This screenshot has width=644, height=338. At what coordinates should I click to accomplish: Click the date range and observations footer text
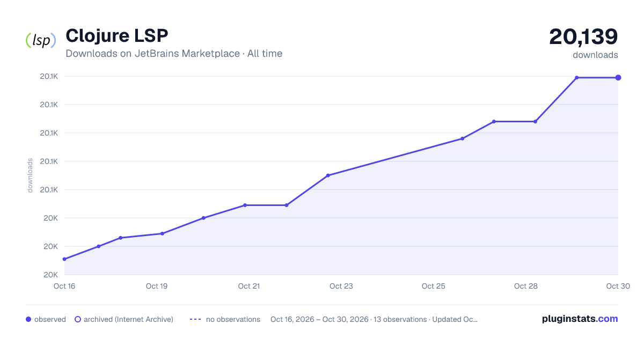(x=374, y=319)
